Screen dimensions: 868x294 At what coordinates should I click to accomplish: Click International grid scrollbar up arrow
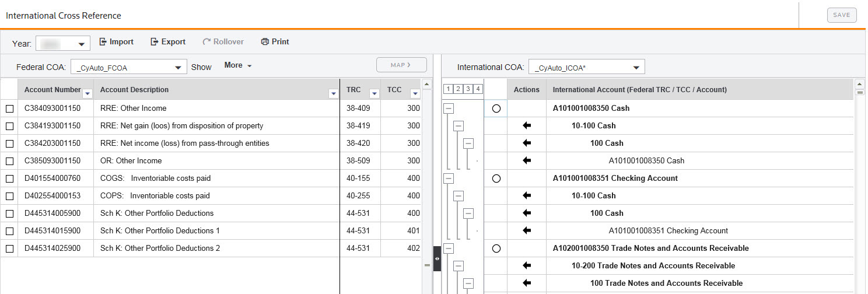pos(859,83)
